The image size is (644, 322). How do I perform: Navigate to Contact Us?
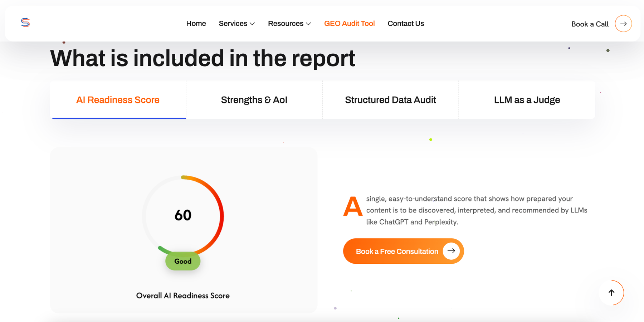click(406, 23)
